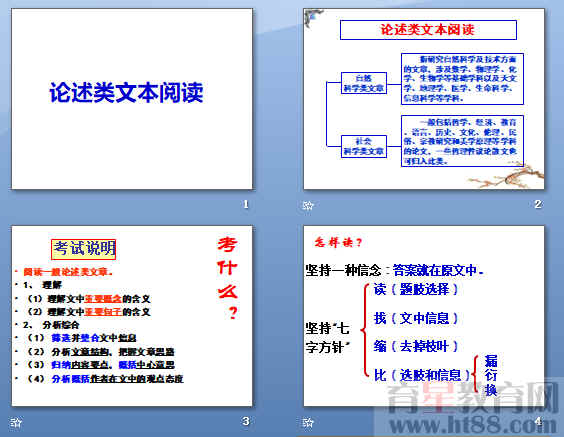
Task: Click 坚持"七字方针" text on slide 4
Action: [328, 338]
